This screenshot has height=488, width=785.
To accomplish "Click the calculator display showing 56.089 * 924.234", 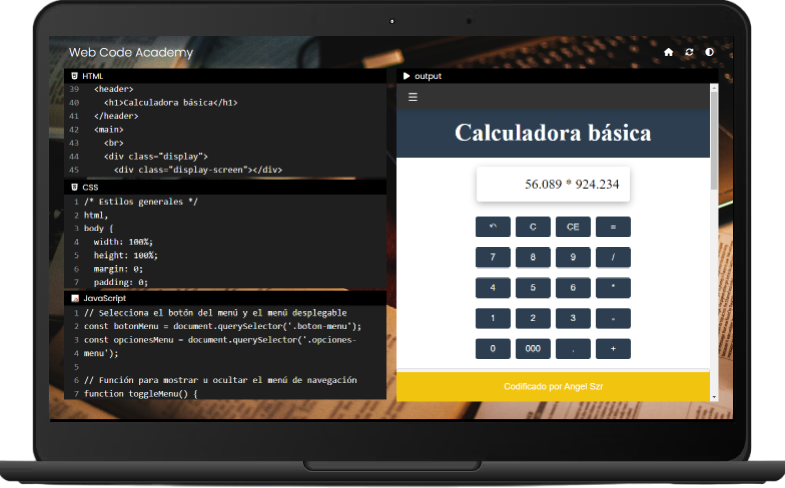I will coord(553,184).
